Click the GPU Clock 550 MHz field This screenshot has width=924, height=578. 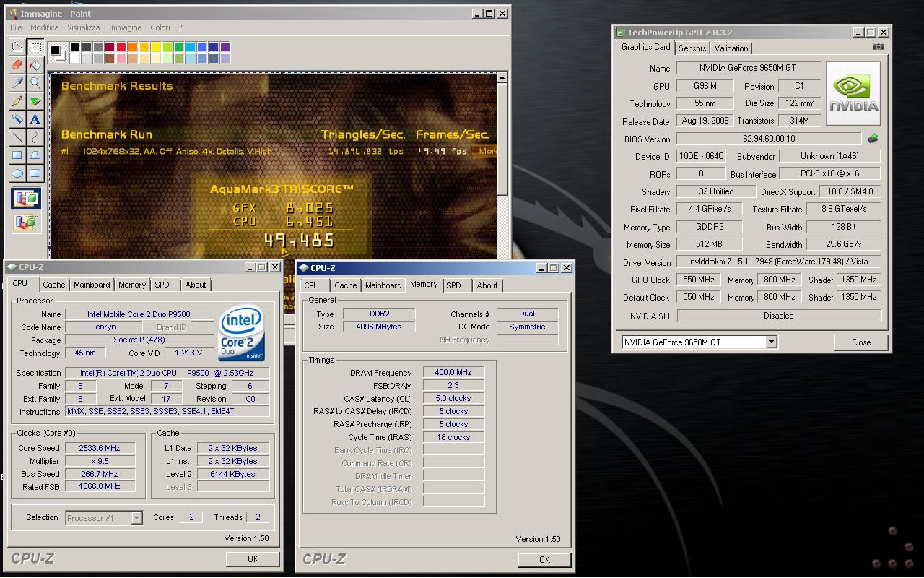pyautogui.click(x=698, y=280)
